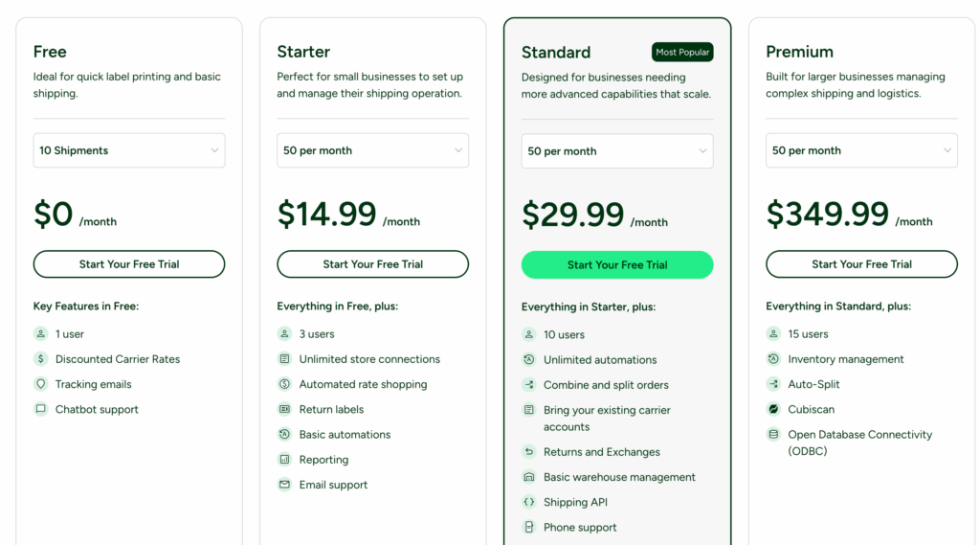
Task: Expand the Premium plan "50 per month" dropdown
Action: (x=861, y=150)
